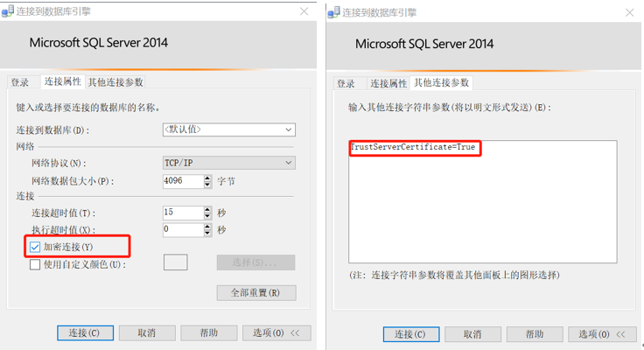
Task: Open 帮助 in left dialog
Action: point(208,332)
